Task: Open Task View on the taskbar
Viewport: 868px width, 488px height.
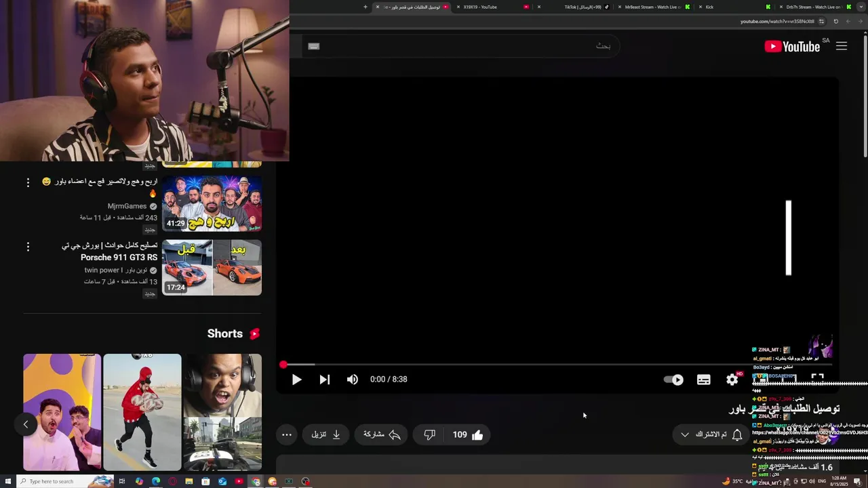Action: click(122, 481)
